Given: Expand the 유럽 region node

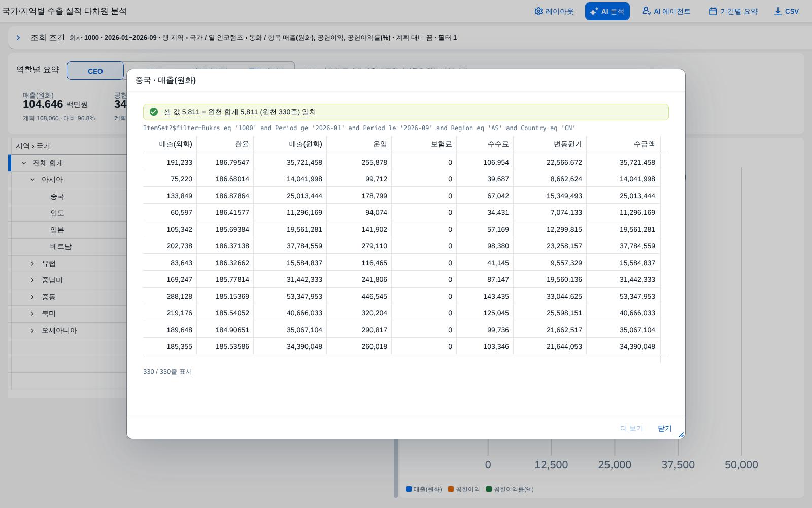Looking at the screenshot, I should (32, 264).
